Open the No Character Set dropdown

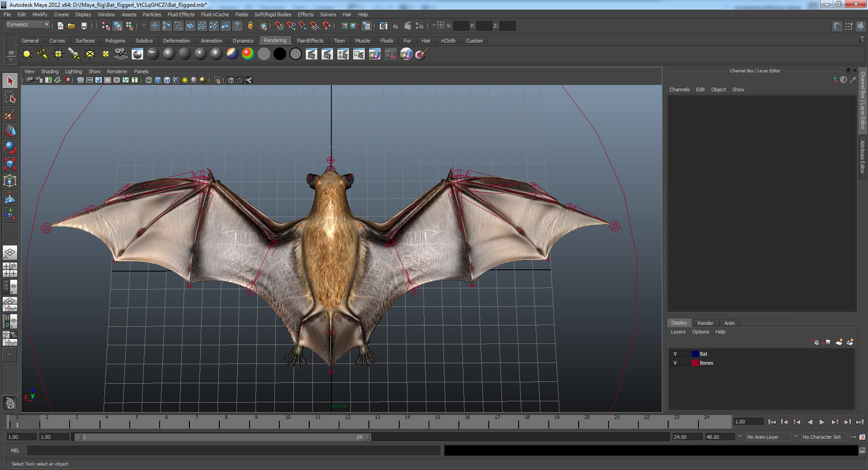(823, 437)
